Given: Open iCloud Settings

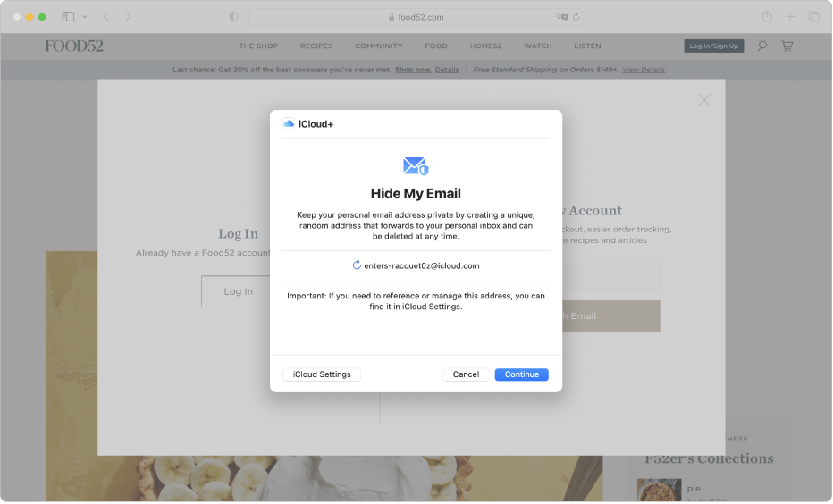Looking at the screenshot, I should (322, 374).
